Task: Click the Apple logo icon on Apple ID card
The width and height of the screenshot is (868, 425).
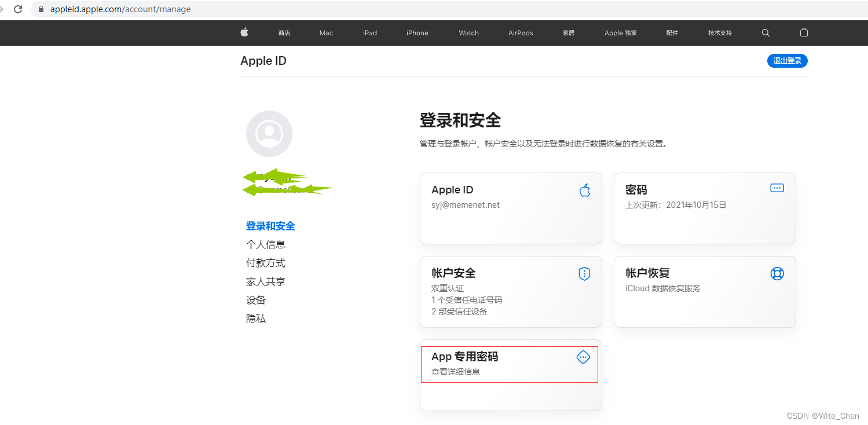Action: [584, 190]
